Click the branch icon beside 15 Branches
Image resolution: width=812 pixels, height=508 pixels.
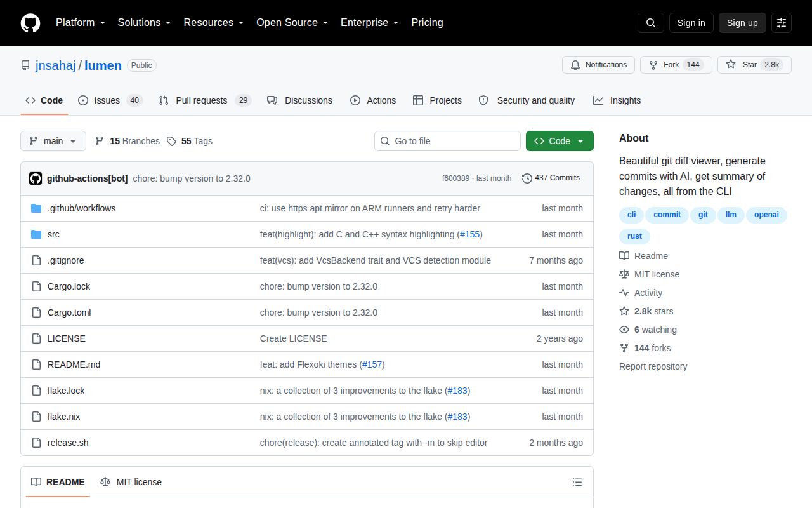pos(100,141)
